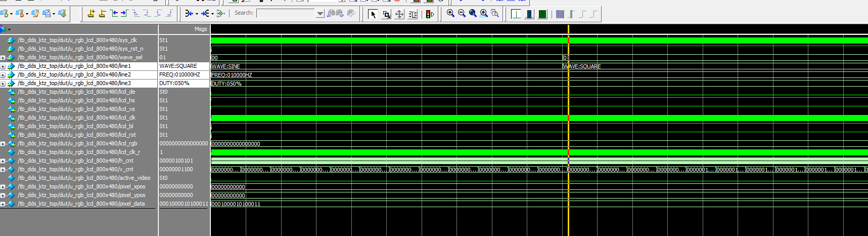This screenshot has width=868, height=236.
Task: Open the Expanded Time dropdown arrow
Action: coord(197,14)
